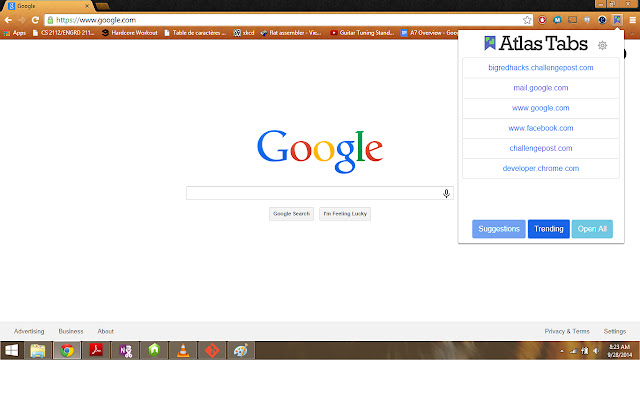
Task: Click the red circular extension icon
Action: (542, 20)
